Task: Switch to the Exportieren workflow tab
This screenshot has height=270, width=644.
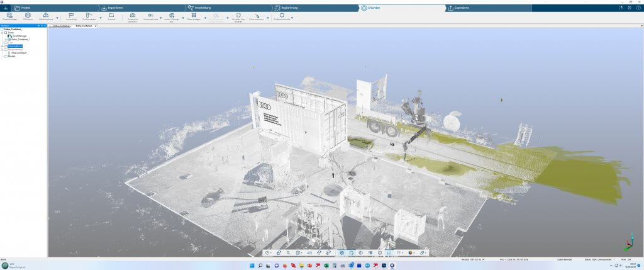Action: tap(462, 8)
